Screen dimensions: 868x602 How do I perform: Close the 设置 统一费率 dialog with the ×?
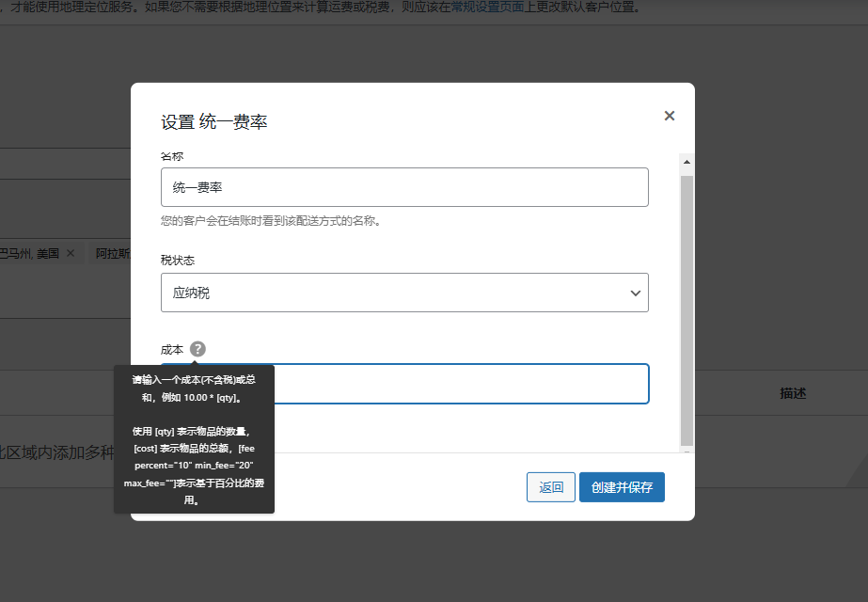(x=669, y=115)
